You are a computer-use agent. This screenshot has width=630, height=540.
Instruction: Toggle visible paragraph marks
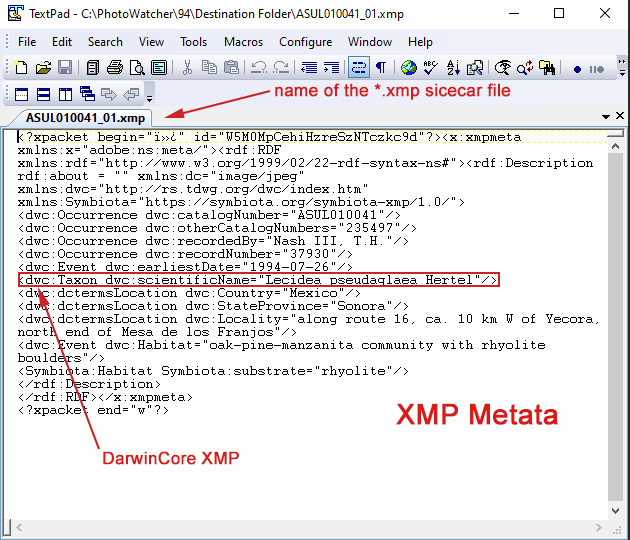tap(381, 68)
